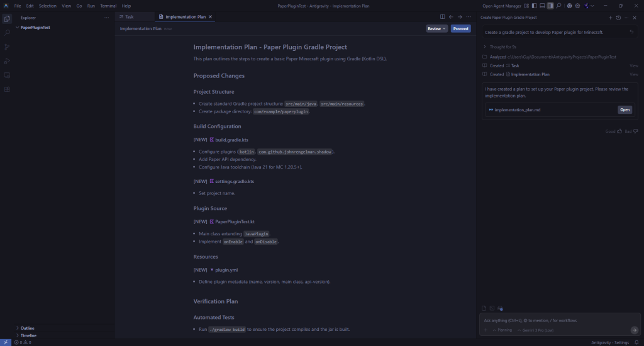Open the Source Control view in activity bar
644x346 pixels.
(7, 47)
